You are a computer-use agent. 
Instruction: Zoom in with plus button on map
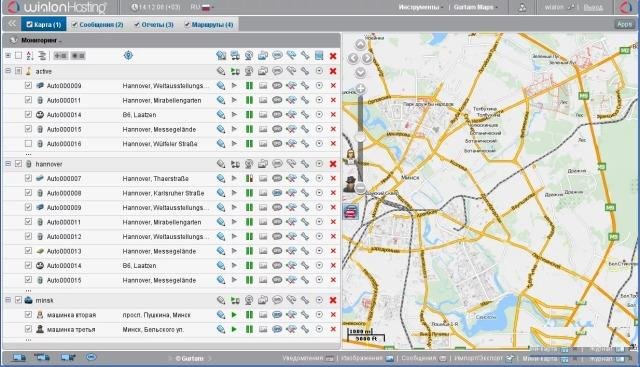[360, 88]
